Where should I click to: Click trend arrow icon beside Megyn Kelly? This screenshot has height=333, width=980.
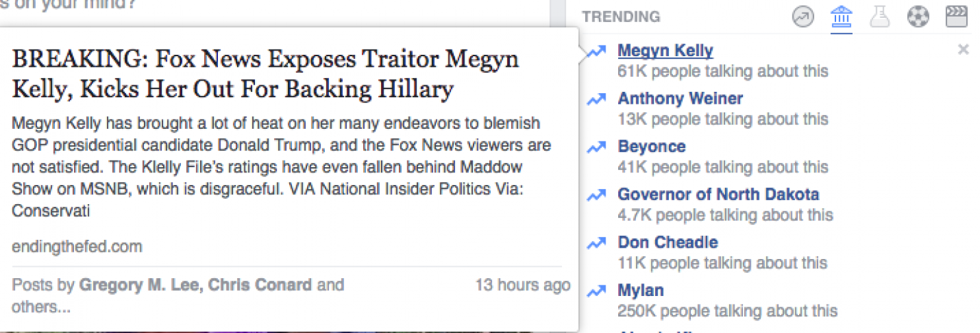(x=596, y=52)
